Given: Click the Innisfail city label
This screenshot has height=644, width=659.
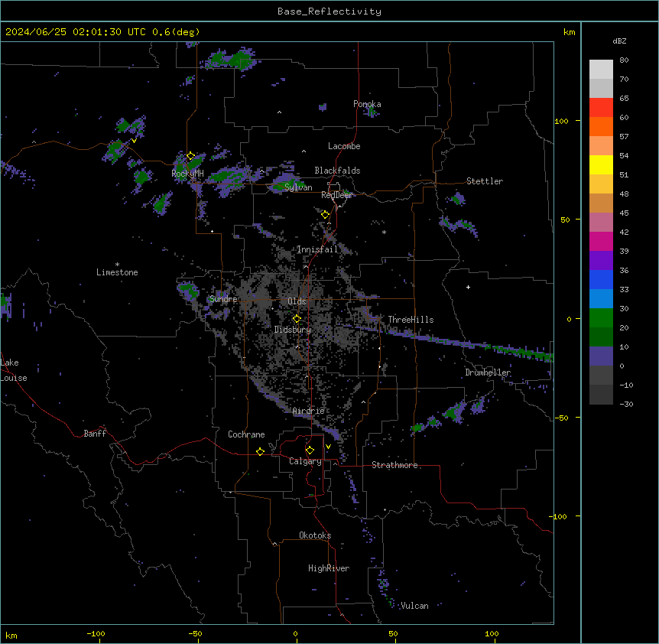Looking at the screenshot, I should click(317, 249).
